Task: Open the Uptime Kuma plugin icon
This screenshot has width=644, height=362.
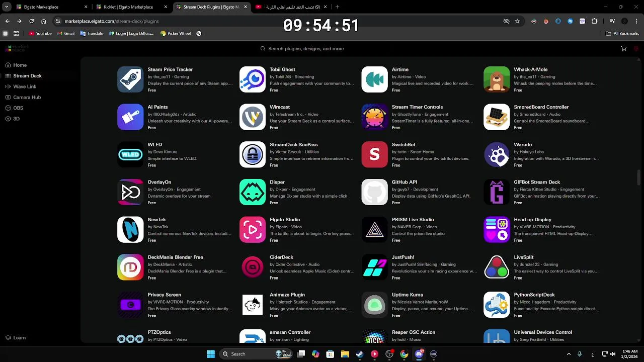Action: click(x=374, y=305)
